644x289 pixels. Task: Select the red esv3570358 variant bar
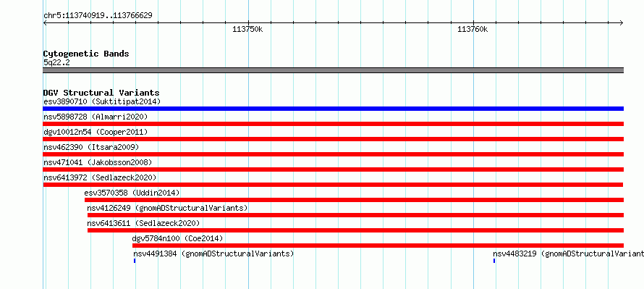click(354, 200)
